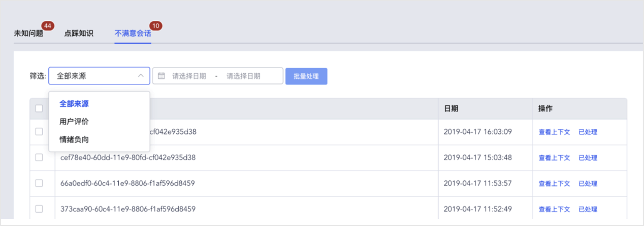Choose 情绪负向 in the dropdown list
644x226 pixels.
(74, 139)
